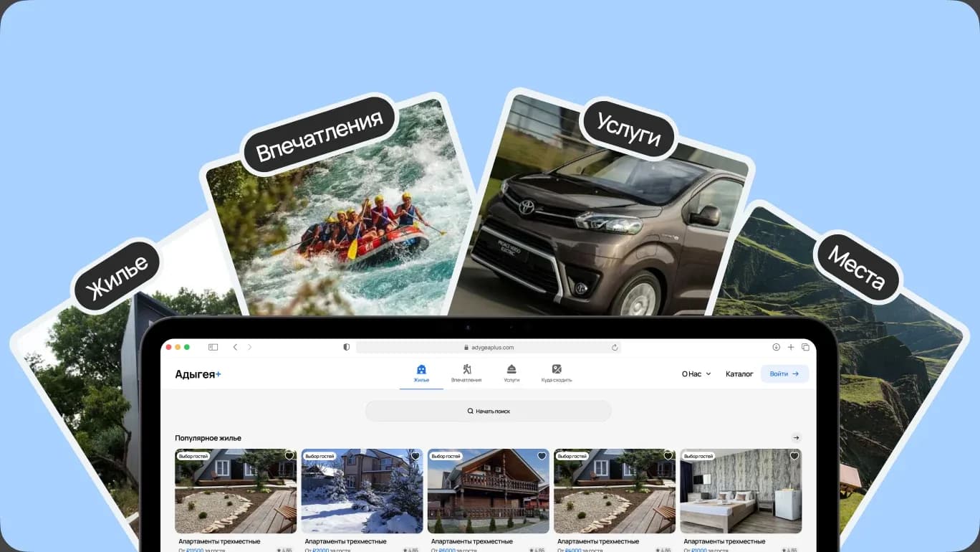Show the Safari sidebar
This screenshot has width=980, height=552.
(x=213, y=347)
